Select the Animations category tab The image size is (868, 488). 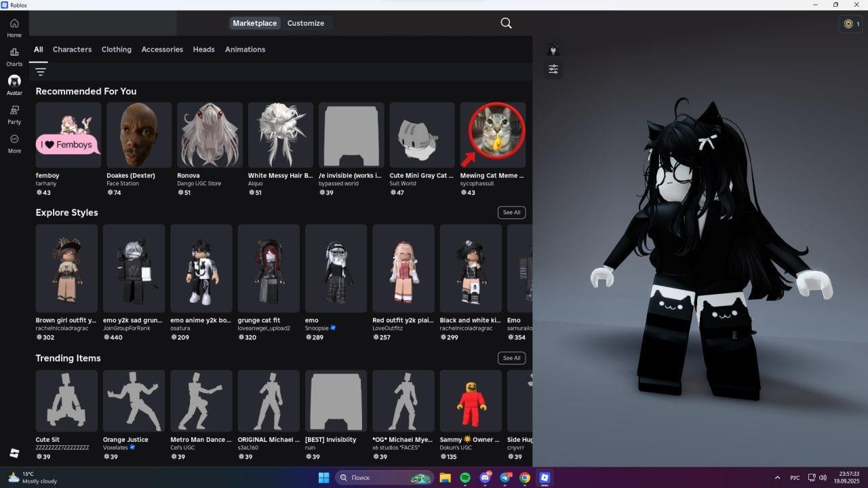click(245, 50)
